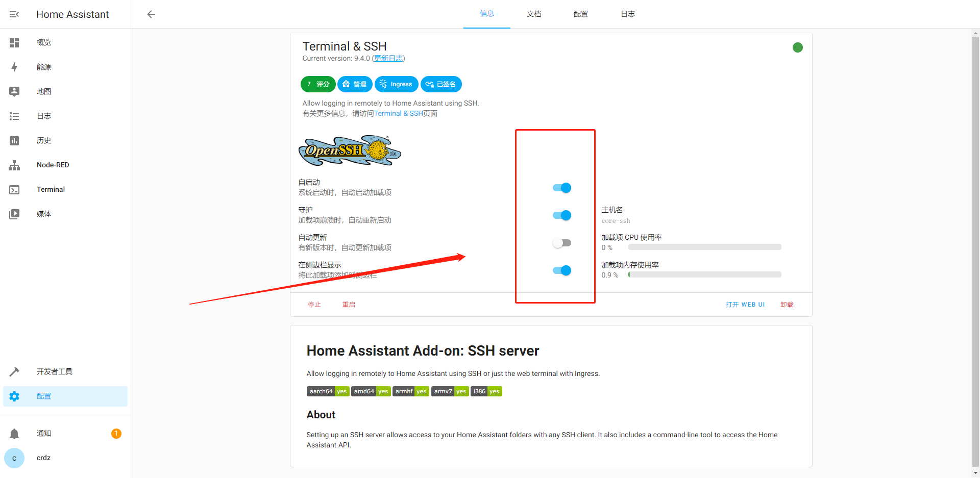Switch to the 日志 log tab

[627, 14]
